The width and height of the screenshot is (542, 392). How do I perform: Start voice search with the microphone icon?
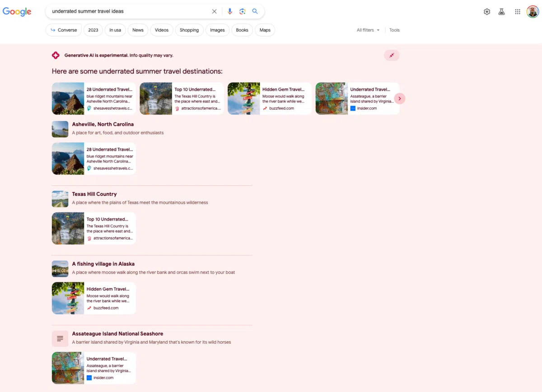230,12
